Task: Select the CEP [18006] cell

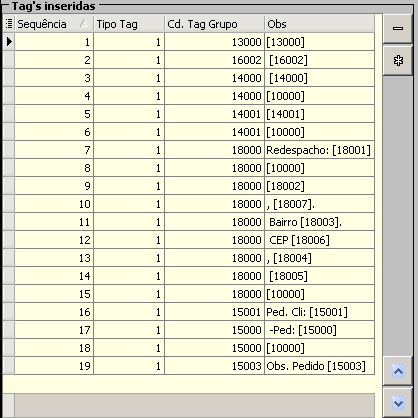Action: point(320,240)
